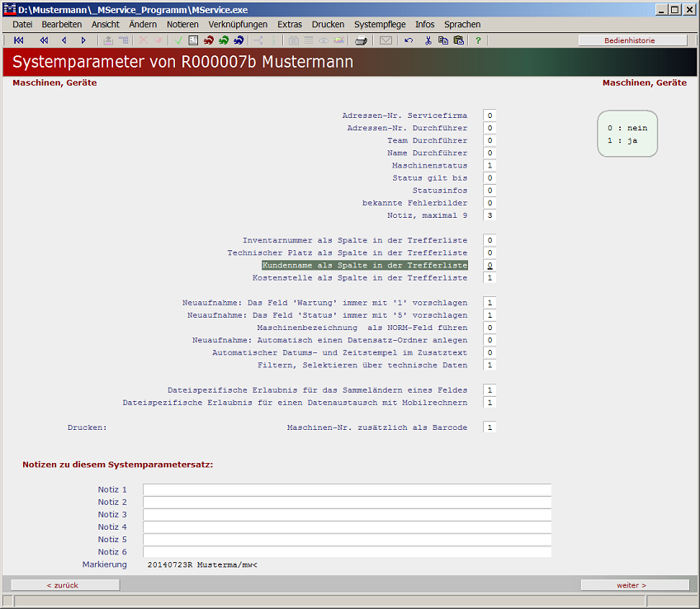Click the paste clipboard icon

[460, 40]
